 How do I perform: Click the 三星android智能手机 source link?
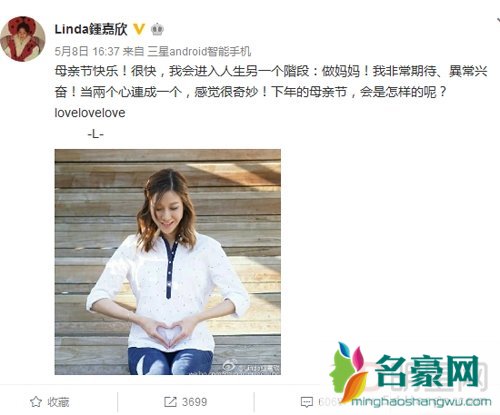pyautogui.click(x=199, y=51)
